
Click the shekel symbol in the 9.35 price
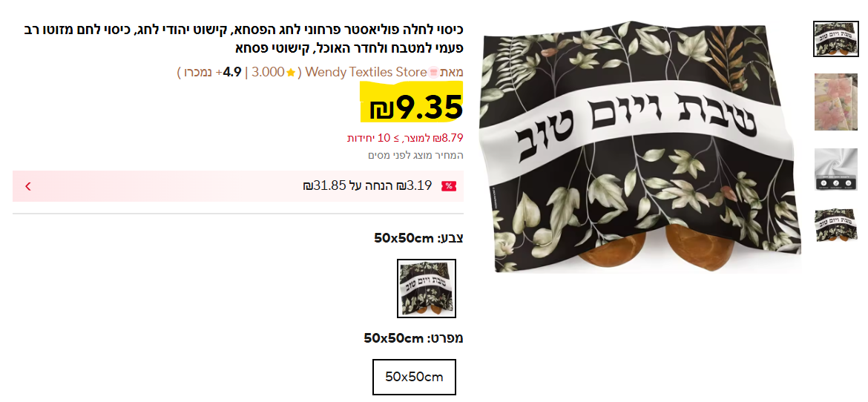pyautogui.click(x=383, y=108)
